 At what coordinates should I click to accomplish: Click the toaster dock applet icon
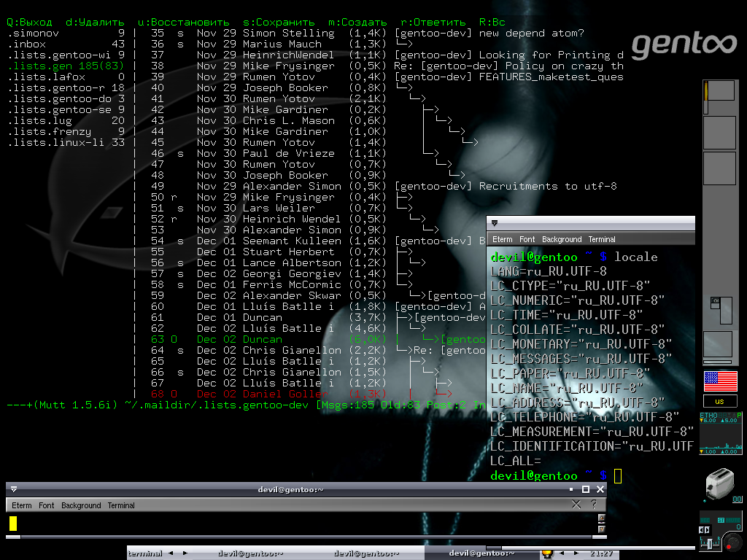click(x=721, y=484)
